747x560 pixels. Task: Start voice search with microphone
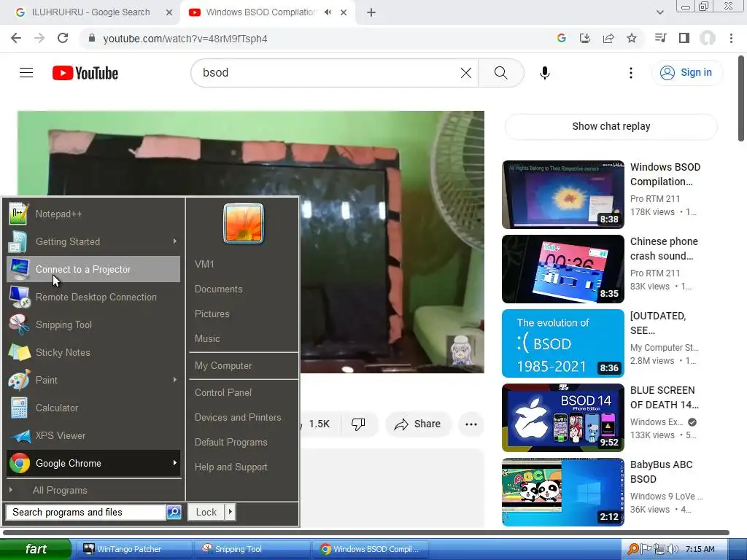[x=545, y=73]
